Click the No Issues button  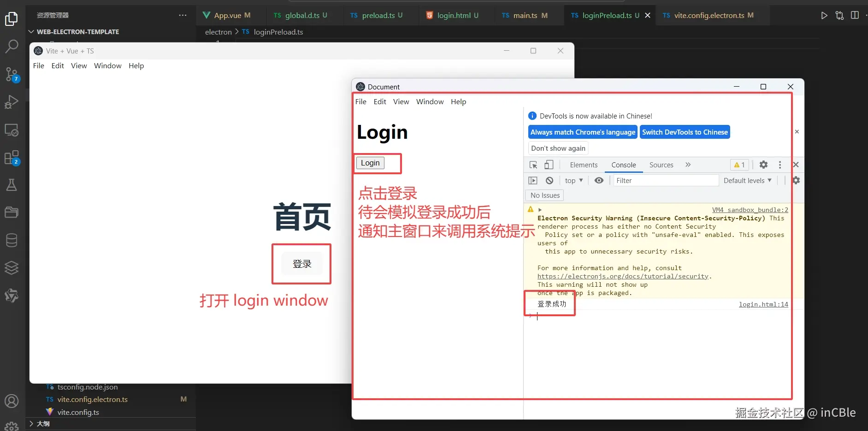tap(545, 195)
